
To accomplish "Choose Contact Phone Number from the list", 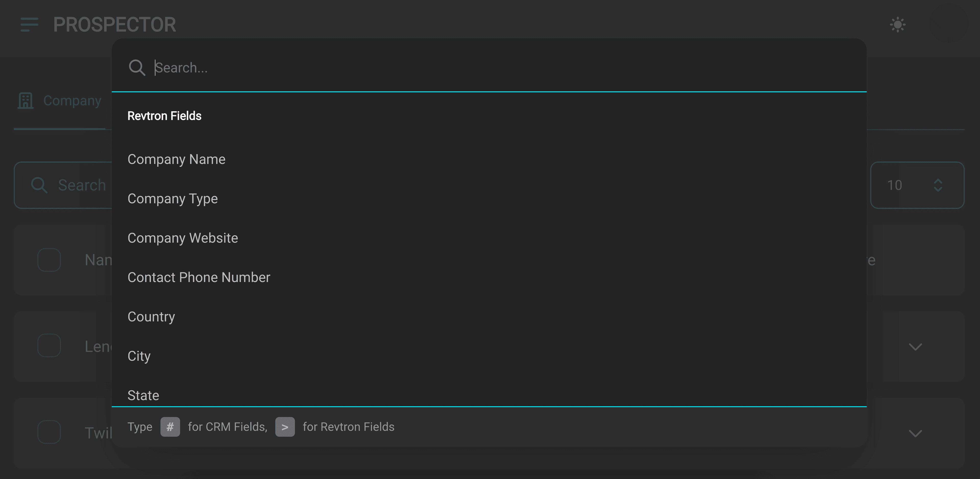I will [199, 277].
